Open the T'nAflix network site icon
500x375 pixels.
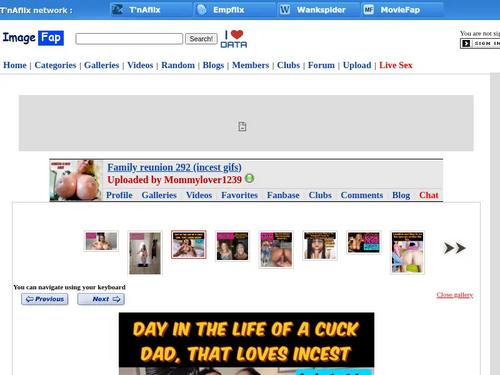(117, 10)
